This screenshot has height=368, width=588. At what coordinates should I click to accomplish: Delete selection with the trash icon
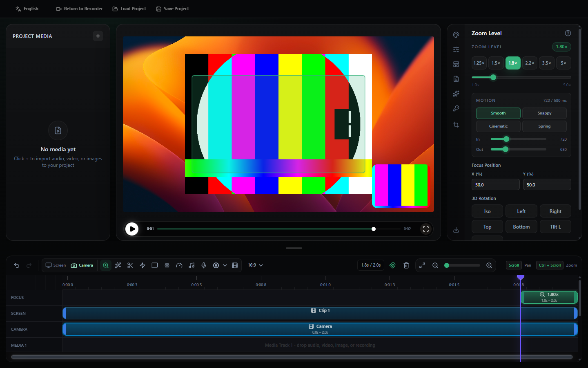coord(406,265)
